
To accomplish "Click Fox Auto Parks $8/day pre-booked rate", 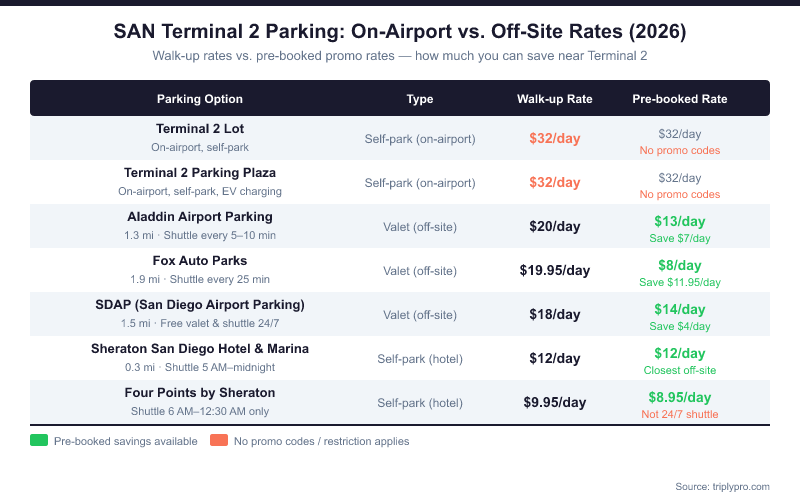I will [680, 266].
